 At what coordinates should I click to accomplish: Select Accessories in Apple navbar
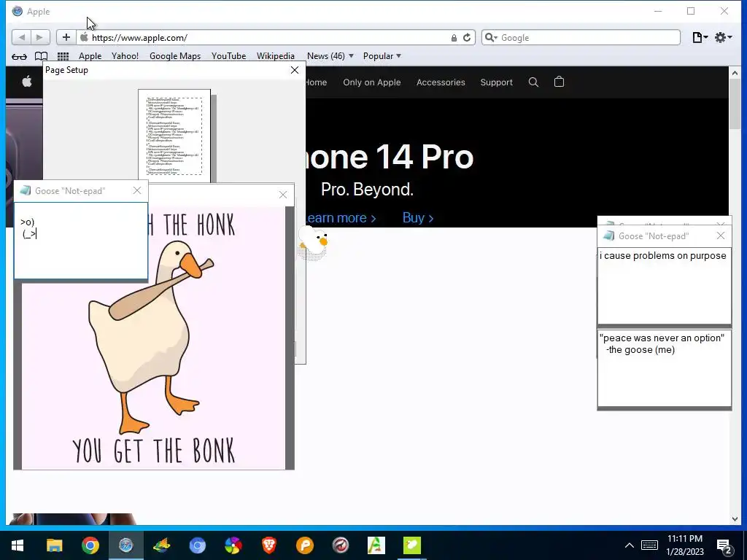point(441,82)
